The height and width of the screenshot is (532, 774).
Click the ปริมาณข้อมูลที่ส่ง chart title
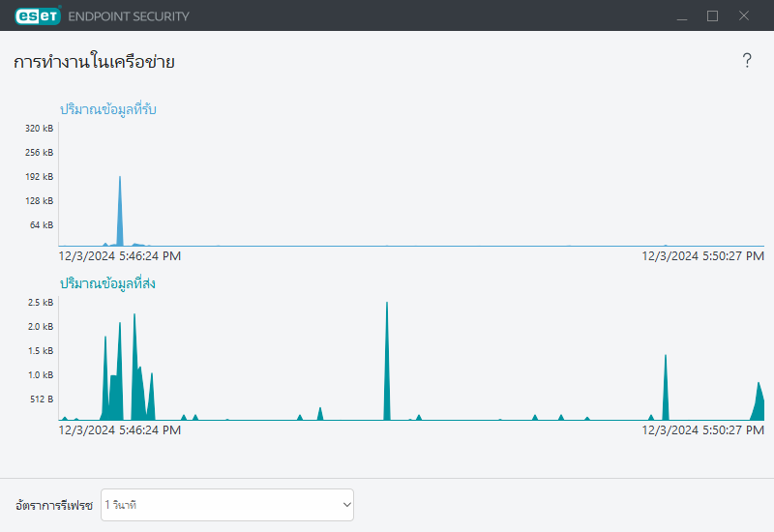coord(107,283)
